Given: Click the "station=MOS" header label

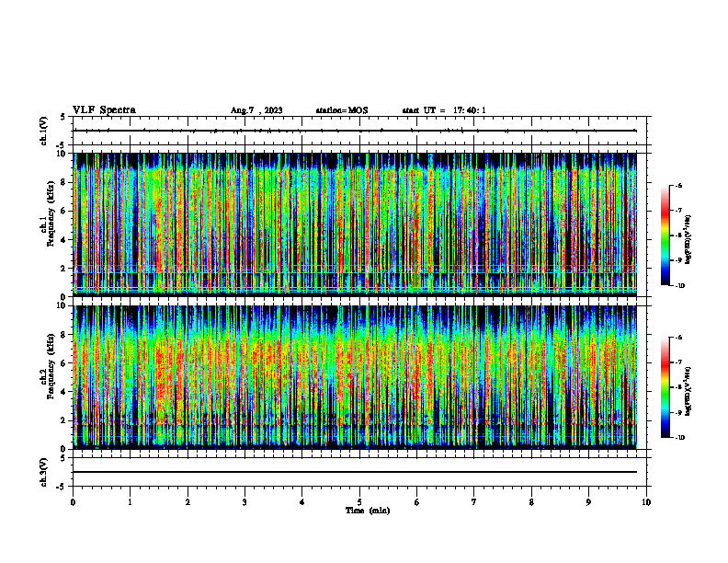Looking at the screenshot, I should pyautogui.click(x=342, y=110).
